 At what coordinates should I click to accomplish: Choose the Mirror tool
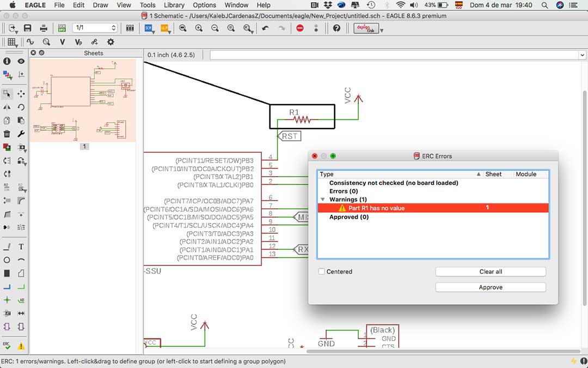tap(7, 107)
